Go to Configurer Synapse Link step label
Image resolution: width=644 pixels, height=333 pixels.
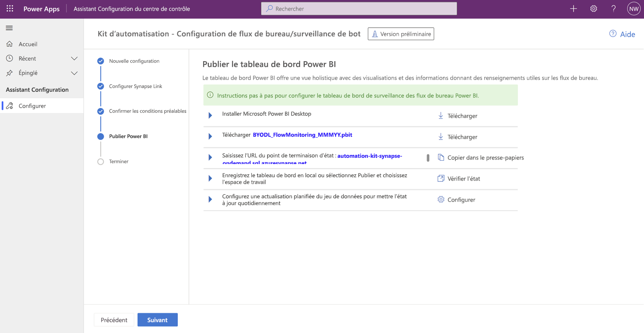pos(135,86)
